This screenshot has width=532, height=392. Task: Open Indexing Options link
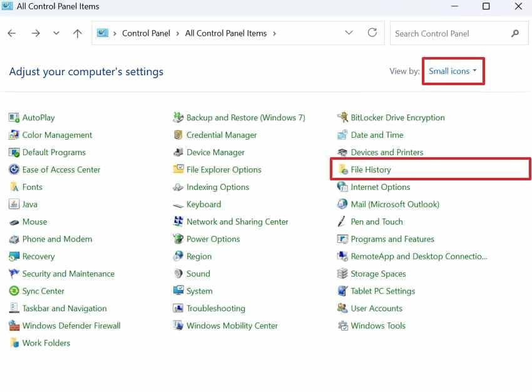(x=217, y=187)
